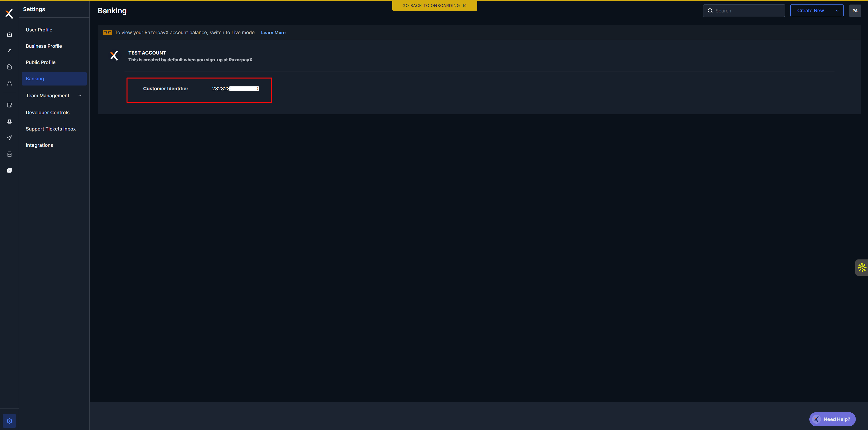This screenshot has height=430, width=868.
Task: Click the 'created by default' account description
Action: click(190, 60)
